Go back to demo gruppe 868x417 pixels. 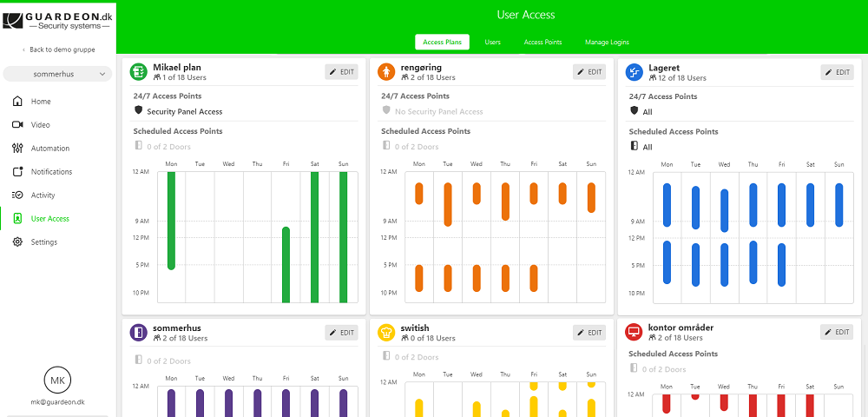coord(59,50)
